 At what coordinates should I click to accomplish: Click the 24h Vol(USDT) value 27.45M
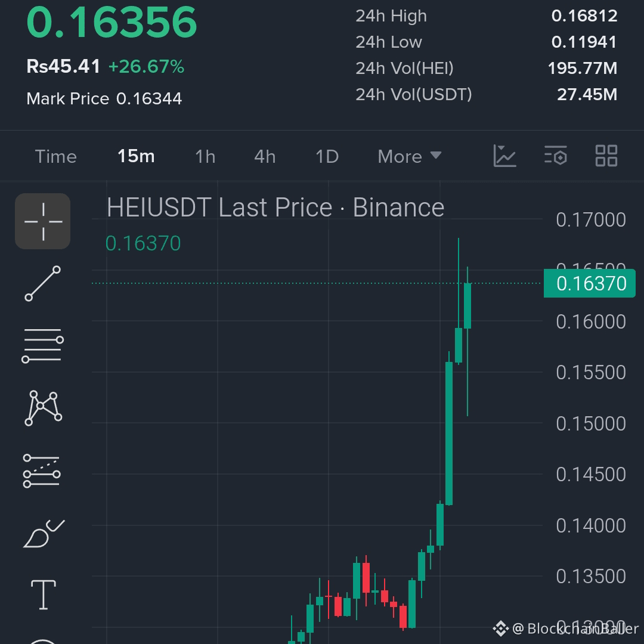point(587,94)
